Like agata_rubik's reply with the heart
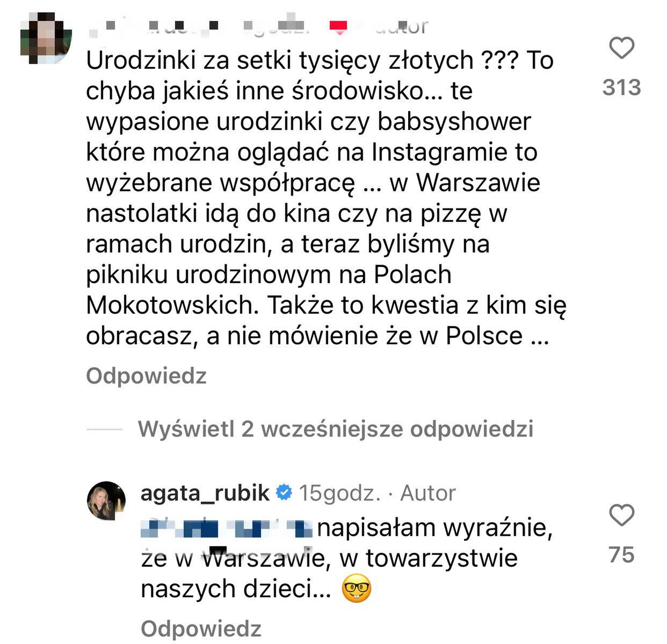This screenshot has width=667, height=644. [x=622, y=516]
